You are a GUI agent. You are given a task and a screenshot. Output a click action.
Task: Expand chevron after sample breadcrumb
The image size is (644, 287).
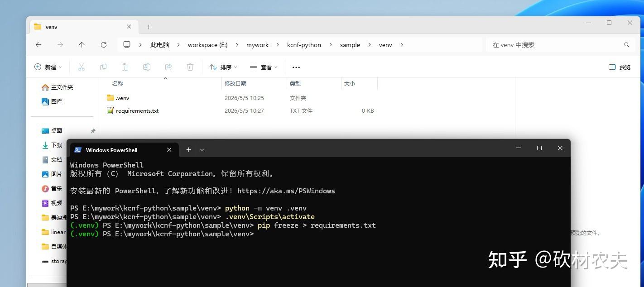pos(369,45)
